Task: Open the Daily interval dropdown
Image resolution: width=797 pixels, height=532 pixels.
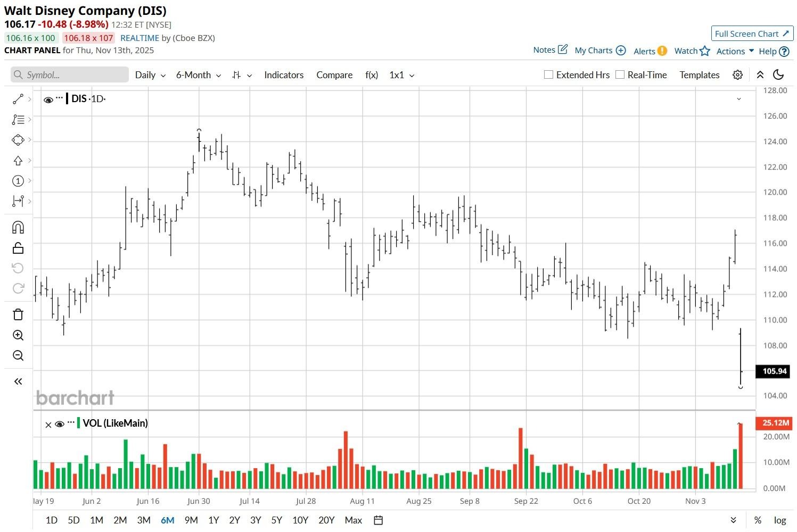Action: (x=150, y=75)
